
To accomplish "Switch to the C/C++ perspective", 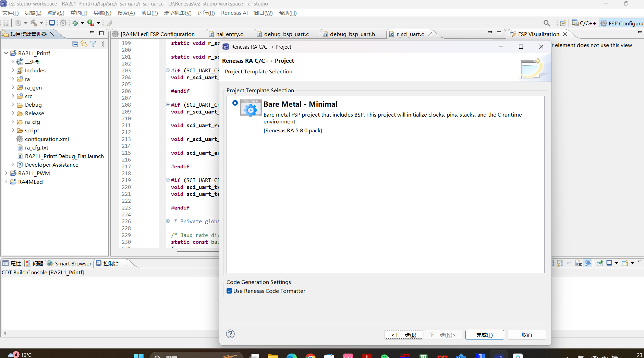I will (x=584, y=23).
